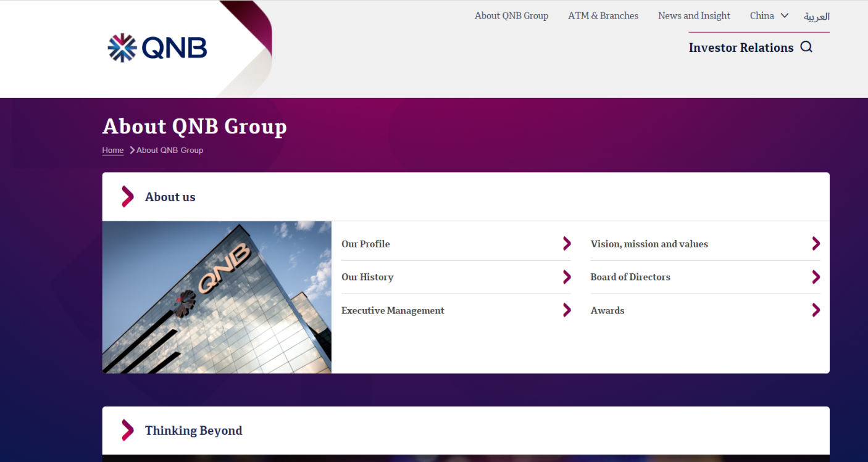Click the chevron icon beside About us
The height and width of the screenshot is (462, 868).
tap(128, 197)
